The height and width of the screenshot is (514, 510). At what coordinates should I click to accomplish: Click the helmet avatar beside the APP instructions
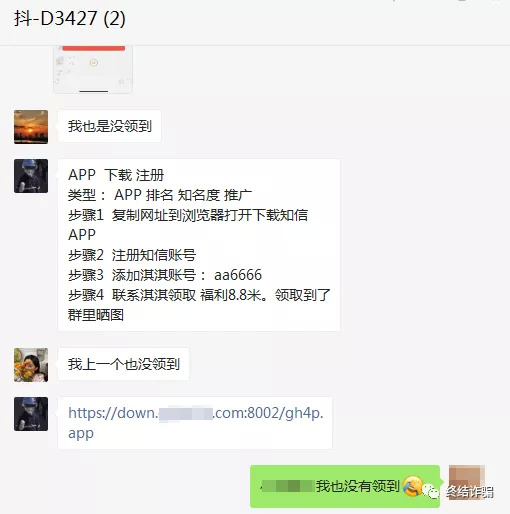(31, 176)
